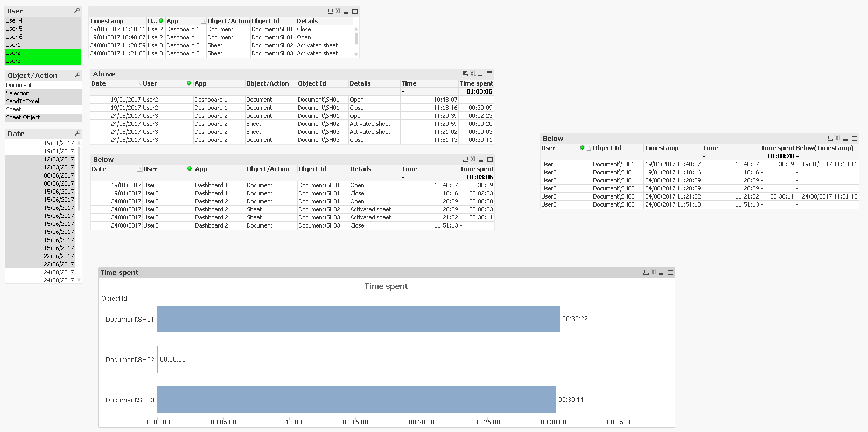868x432 pixels.
Task: Maximize the Above table object
Action: click(489, 74)
